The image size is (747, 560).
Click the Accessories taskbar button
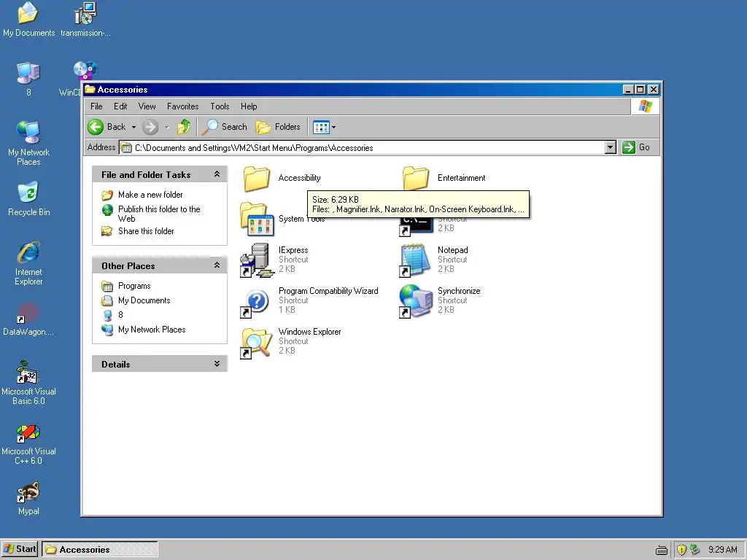[99, 549]
